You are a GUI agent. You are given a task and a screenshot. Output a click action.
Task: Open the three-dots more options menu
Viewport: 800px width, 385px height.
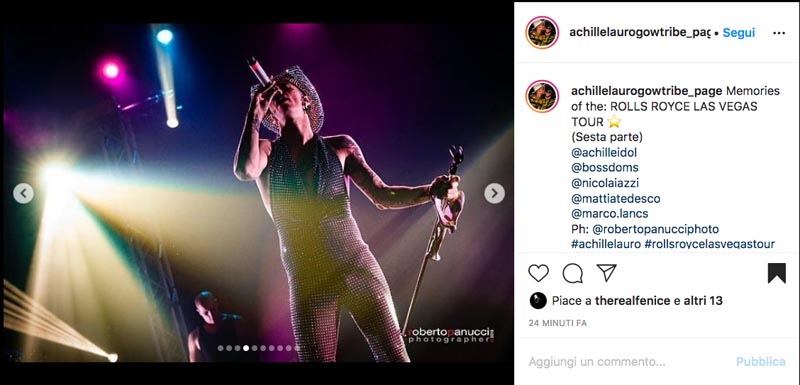(779, 33)
